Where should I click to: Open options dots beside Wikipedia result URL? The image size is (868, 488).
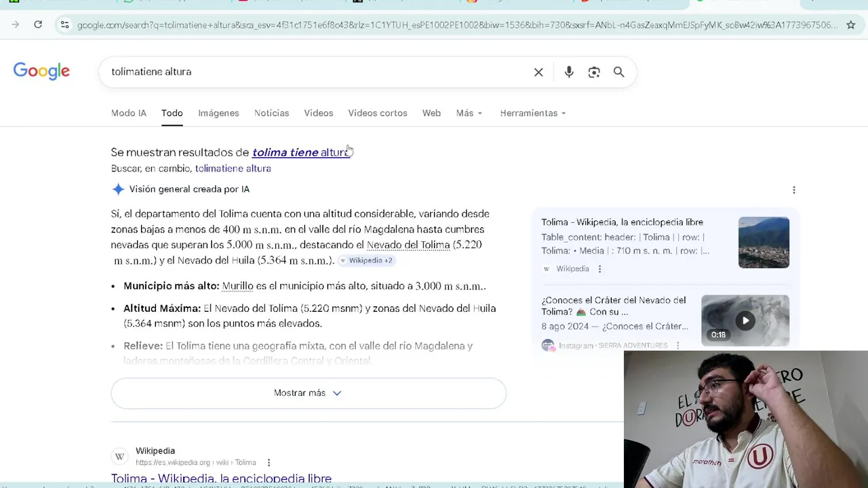pos(269,462)
